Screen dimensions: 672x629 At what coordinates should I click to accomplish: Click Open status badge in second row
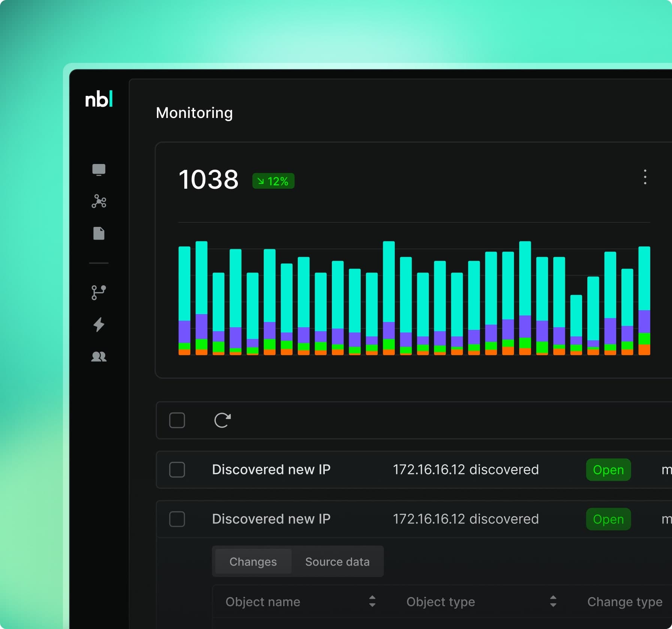click(608, 519)
